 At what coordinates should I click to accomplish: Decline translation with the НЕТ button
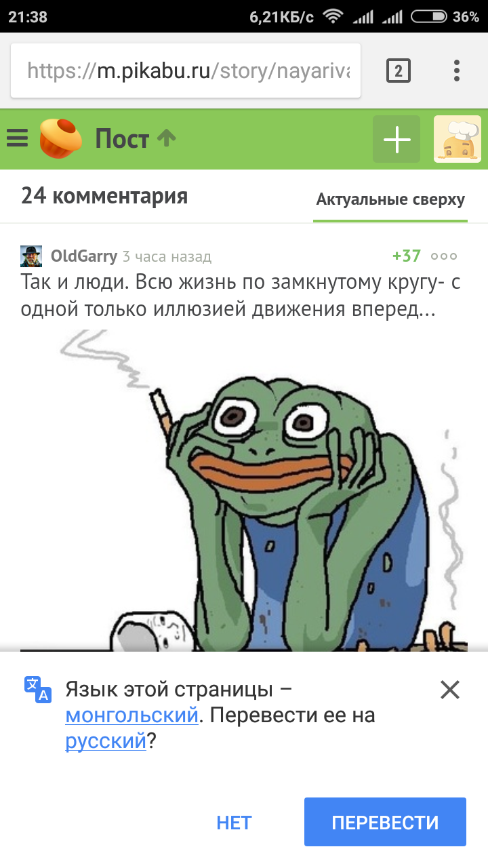tap(234, 823)
